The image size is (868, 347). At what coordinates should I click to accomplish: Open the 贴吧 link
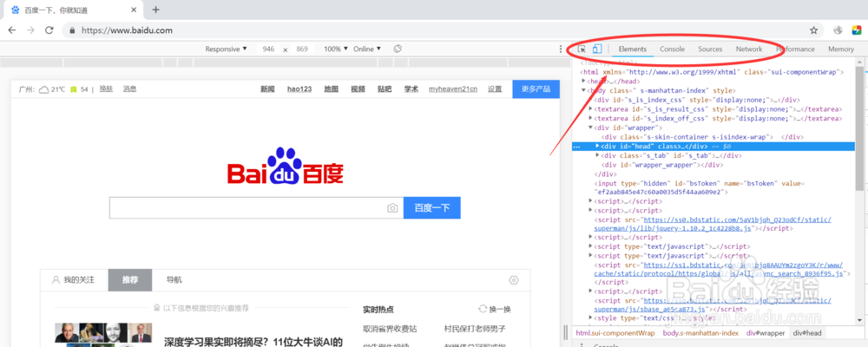[385, 89]
